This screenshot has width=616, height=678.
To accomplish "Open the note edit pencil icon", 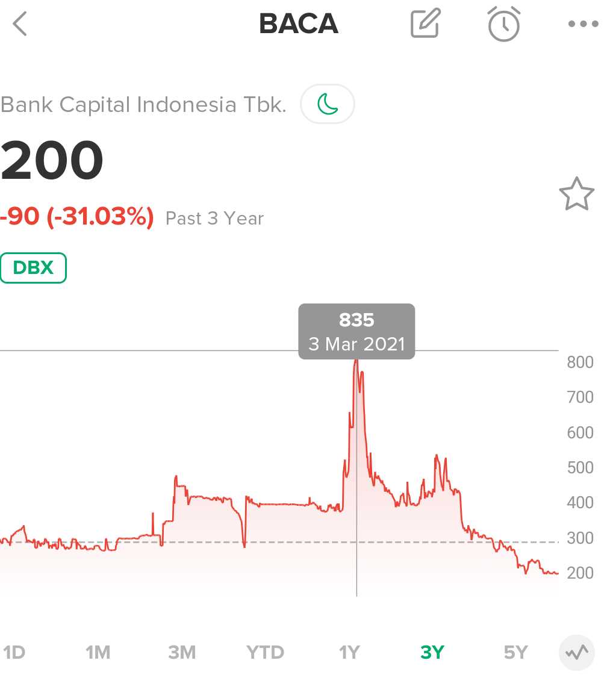I will 426,24.
